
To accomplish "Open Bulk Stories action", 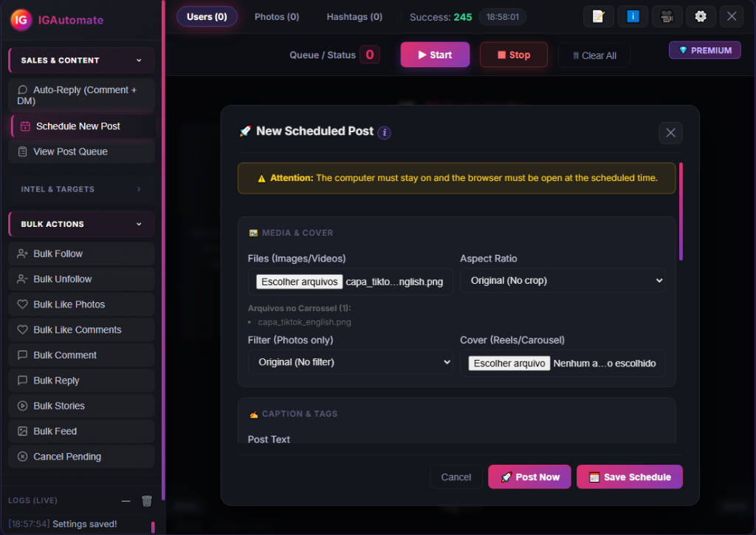I will click(81, 406).
